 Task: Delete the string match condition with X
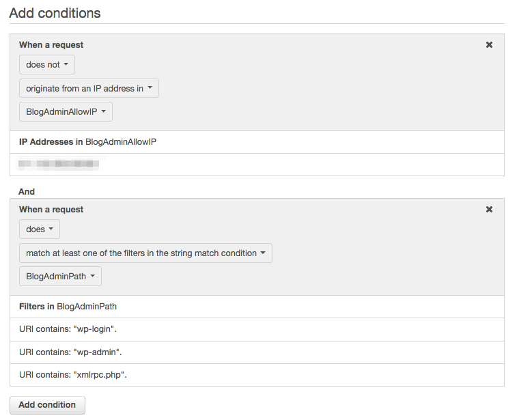click(489, 209)
